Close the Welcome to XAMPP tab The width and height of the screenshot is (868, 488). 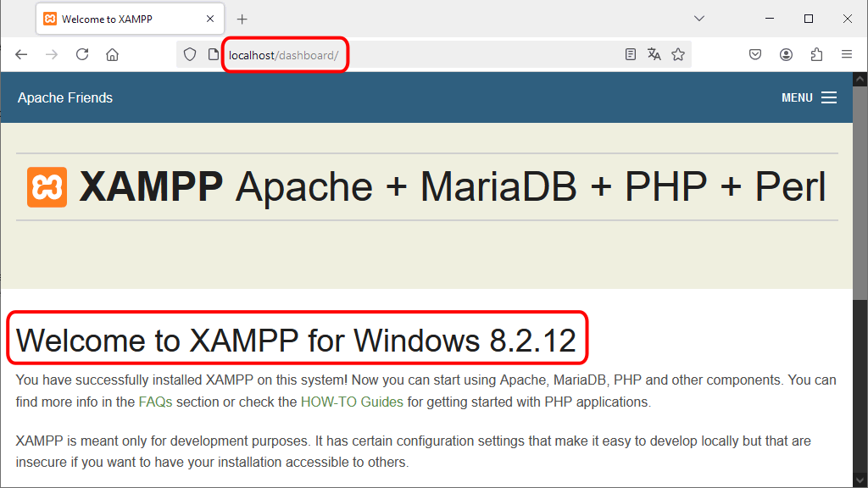[x=210, y=19]
